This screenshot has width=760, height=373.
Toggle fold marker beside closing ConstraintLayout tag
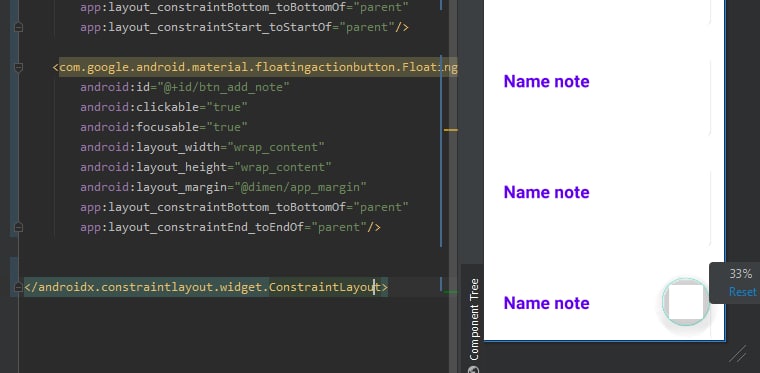[x=18, y=287]
